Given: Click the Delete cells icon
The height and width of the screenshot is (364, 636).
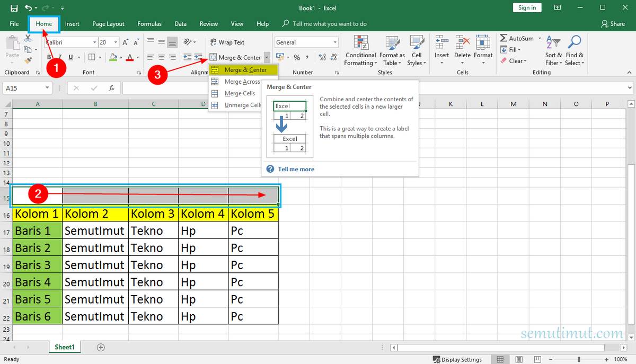Looking at the screenshot, I should tap(462, 42).
